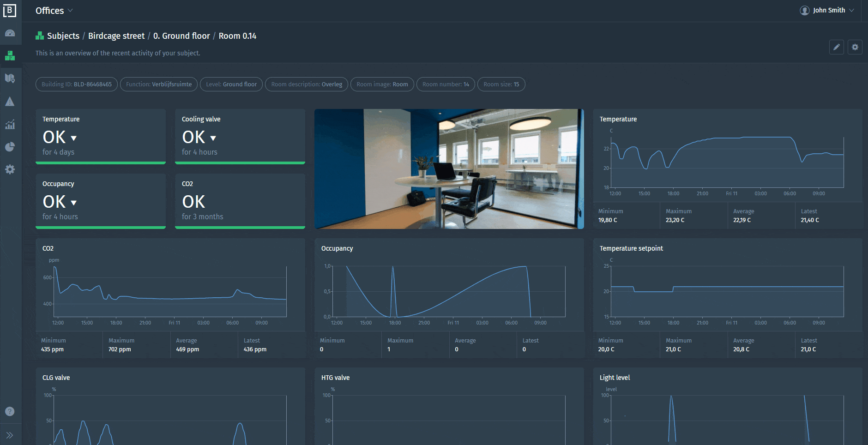Expand the sidebar with double chevron

pyautogui.click(x=10, y=435)
